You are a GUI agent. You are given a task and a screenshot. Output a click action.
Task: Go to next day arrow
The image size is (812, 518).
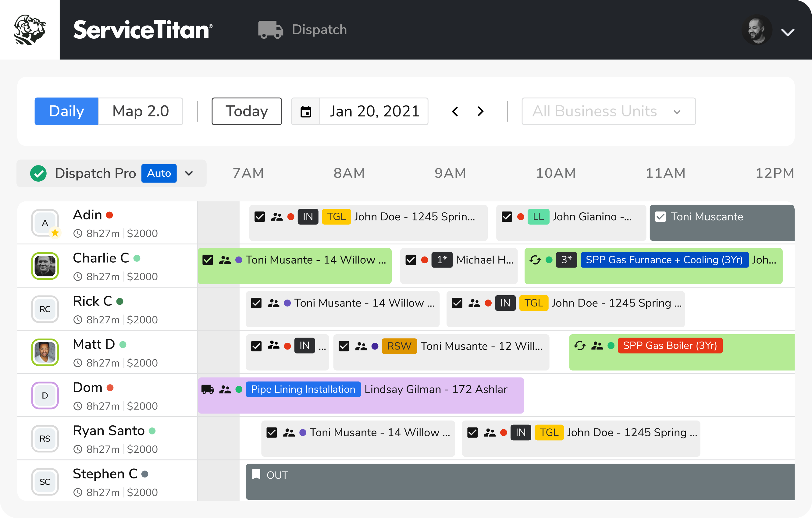(x=480, y=112)
